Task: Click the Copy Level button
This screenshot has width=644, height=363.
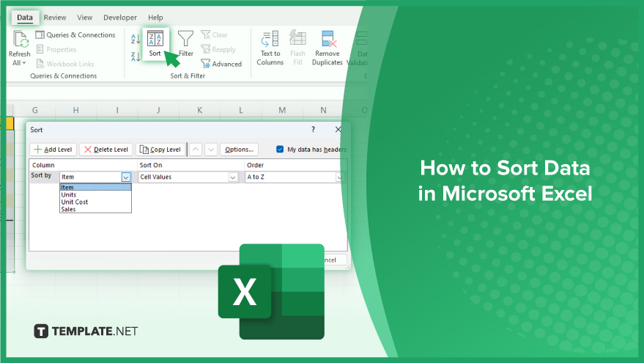Action: click(160, 150)
